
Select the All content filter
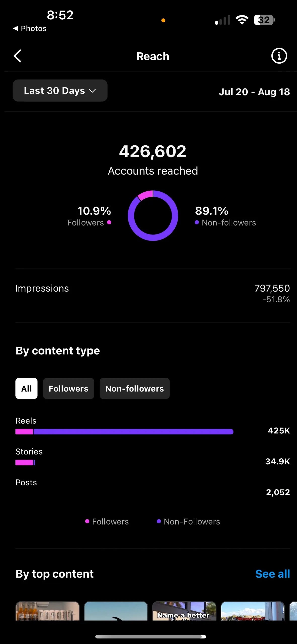26,388
